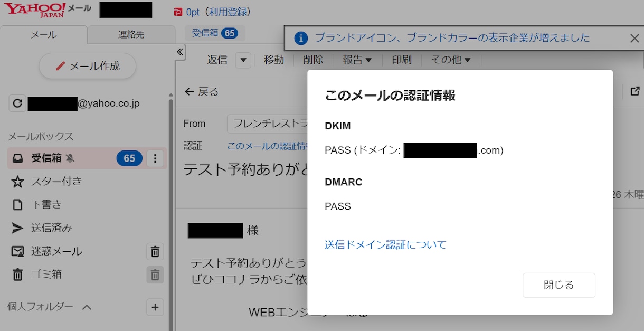The width and height of the screenshot is (644, 331).
Task: Open the 迷惑メール folder
Action: [56, 251]
